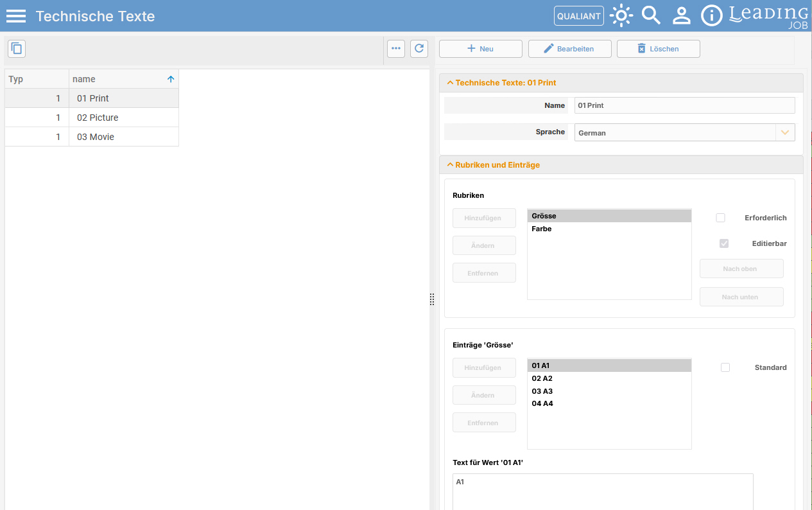Toggle the Erforderlich checkbox

(720, 218)
